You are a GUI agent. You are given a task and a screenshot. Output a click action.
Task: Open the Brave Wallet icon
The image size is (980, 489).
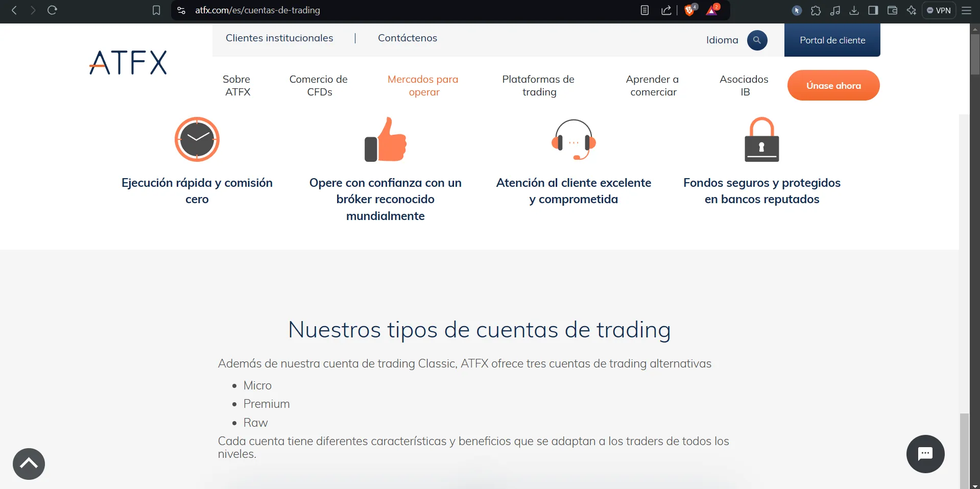click(x=892, y=10)
